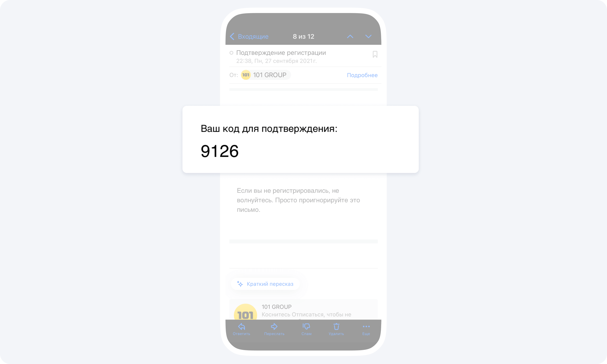Tap the Bookmark icon on email header
The width and height of the screenshot is (607, 364).
click(375, 54)
